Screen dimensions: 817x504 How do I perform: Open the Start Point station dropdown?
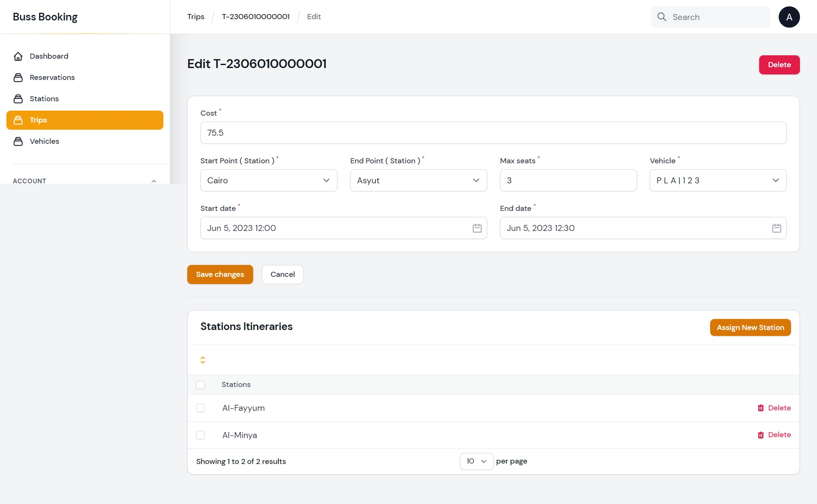269,180
